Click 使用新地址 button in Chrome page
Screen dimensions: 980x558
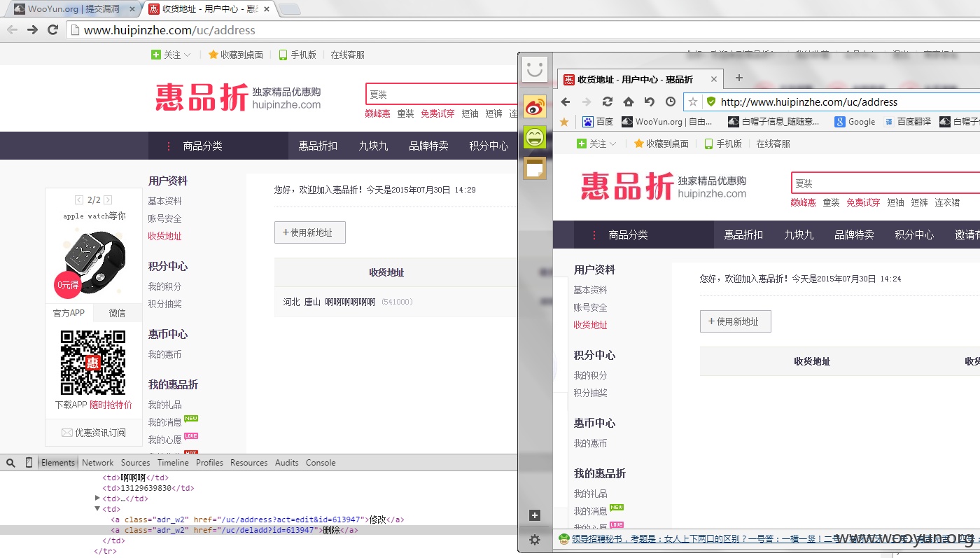pyautogui.click(x=310, y=232)
